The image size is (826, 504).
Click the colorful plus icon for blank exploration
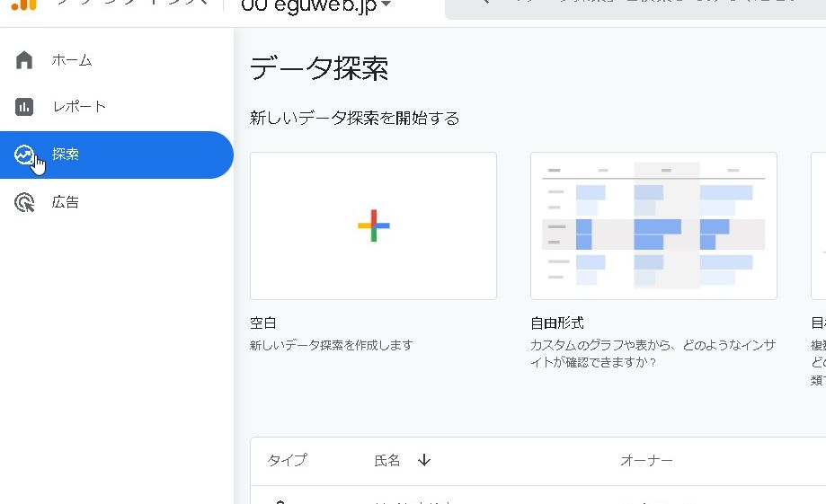pos(373,225)
